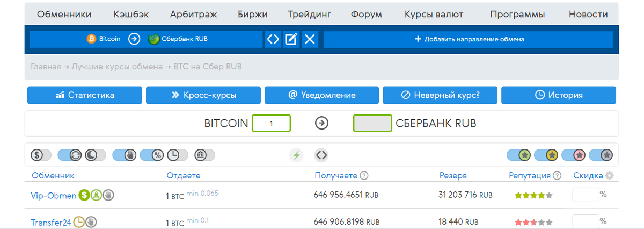Click the gray hand badge next to Transfer24
Screen dimensions: 644x229
pos(91,221)
